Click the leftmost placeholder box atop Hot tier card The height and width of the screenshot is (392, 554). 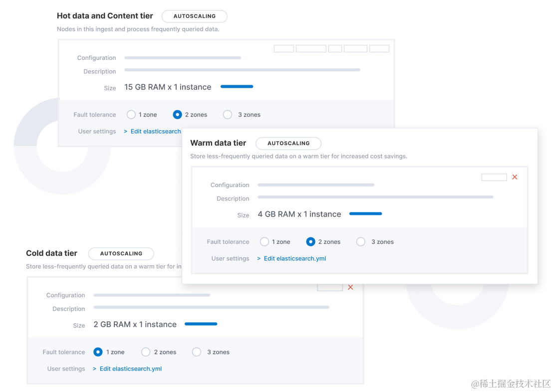[283, 48]
